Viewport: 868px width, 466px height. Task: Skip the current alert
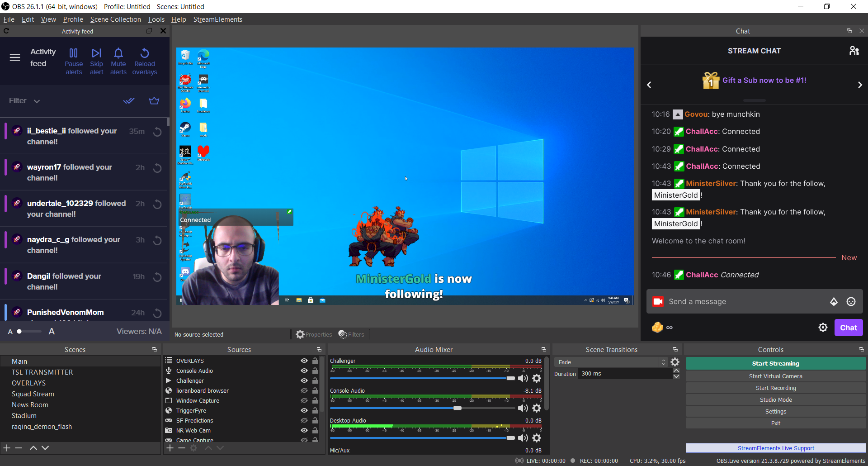coord(96,60)
